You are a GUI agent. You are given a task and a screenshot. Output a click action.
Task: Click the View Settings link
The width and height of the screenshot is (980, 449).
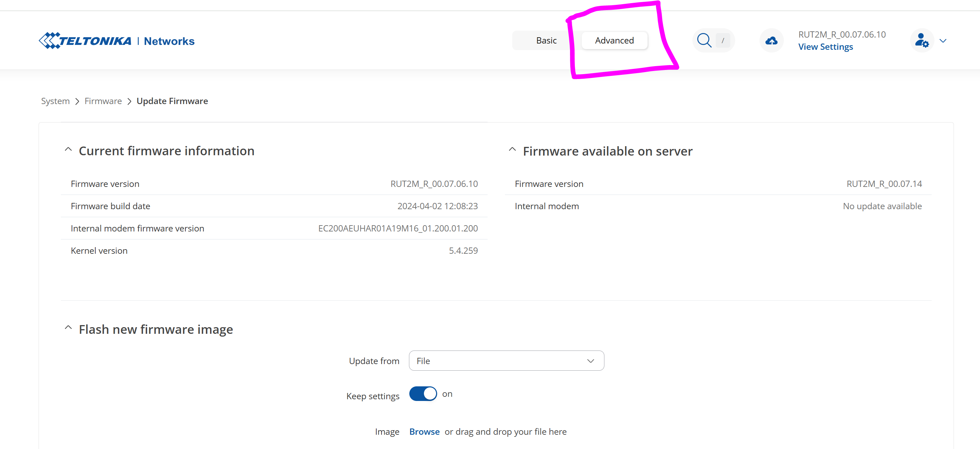coord(826,47)
